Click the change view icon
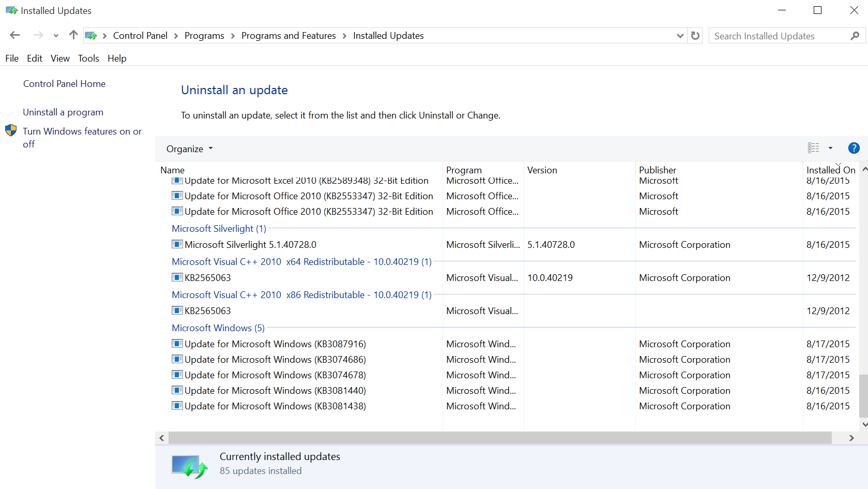This screenshot has height=489, width=868. (814, 148)
